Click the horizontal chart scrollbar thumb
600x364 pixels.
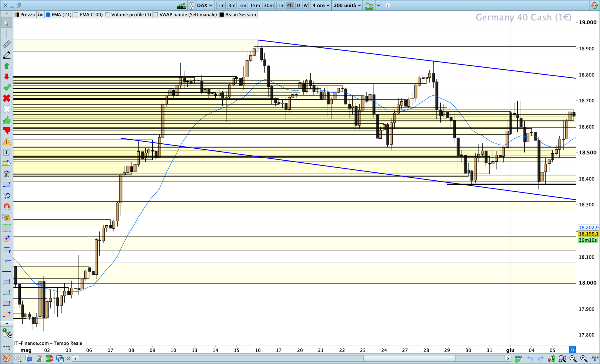[409, 358]
